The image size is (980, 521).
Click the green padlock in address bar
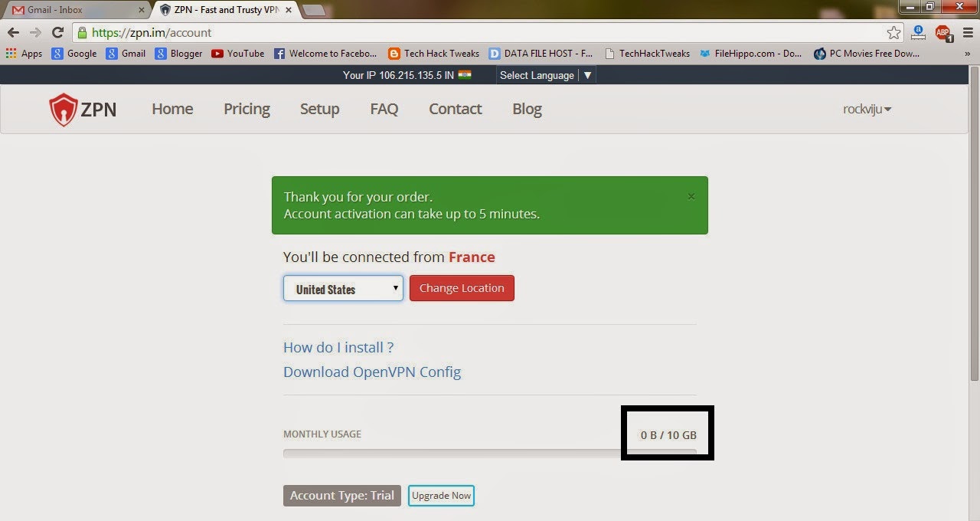(x=82, y=33)
